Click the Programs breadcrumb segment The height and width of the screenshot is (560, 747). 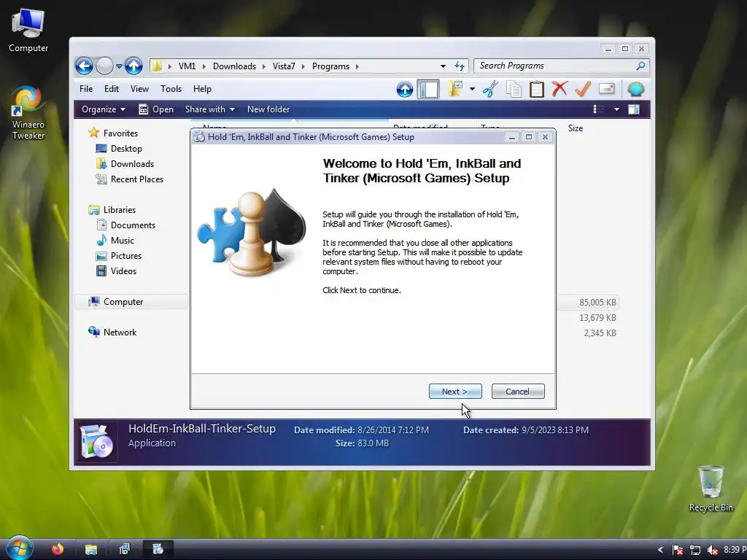click(x=330, y=66)
